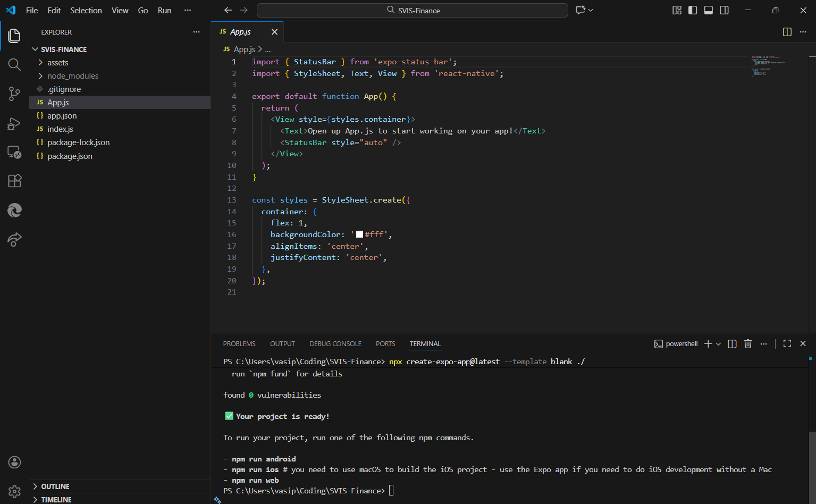
Task: Expand the assets folder
Action: pyautogui.click(x=57, y=63)
